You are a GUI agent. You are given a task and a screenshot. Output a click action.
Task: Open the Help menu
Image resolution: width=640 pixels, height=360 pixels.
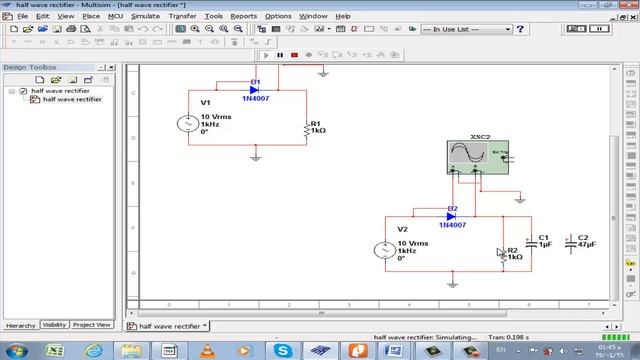point(343,16)
